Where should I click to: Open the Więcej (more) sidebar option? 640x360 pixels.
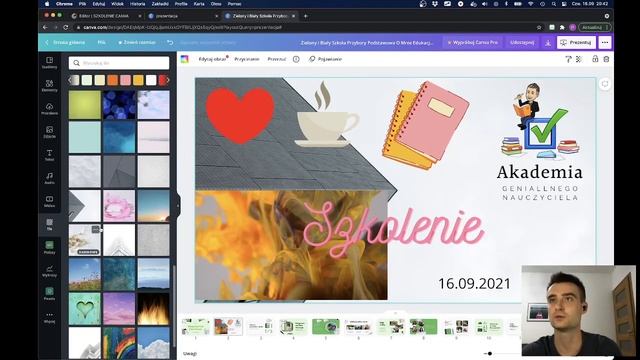[x=49, y=317]
